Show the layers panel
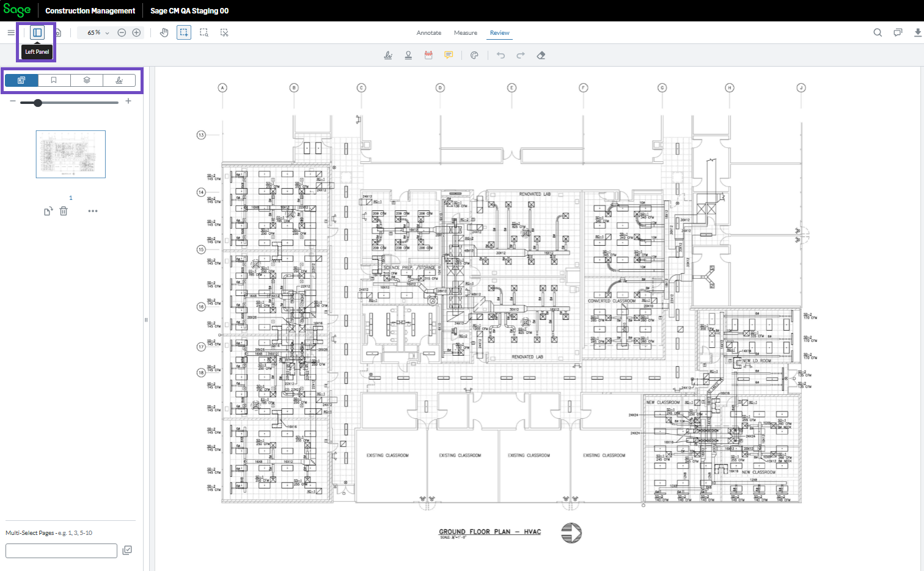The height and width of the screenshot is (571, 924). [87, 80]
